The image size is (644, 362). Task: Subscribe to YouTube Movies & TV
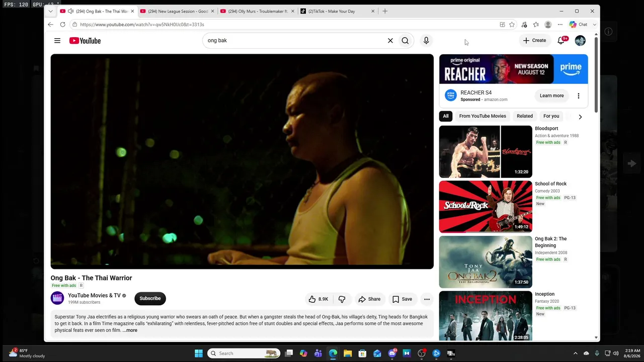coord(150,299)
